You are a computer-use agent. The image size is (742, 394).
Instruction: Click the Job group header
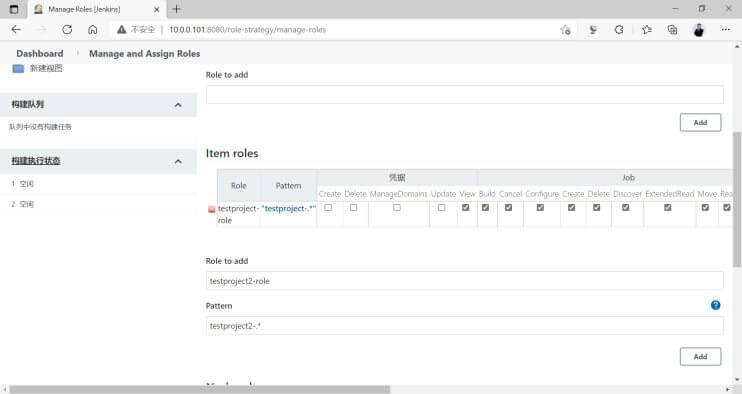click(x=628, y=178)
